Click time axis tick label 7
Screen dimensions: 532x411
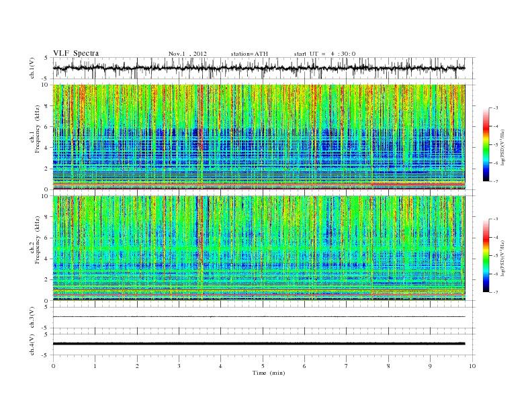point(347,366)
